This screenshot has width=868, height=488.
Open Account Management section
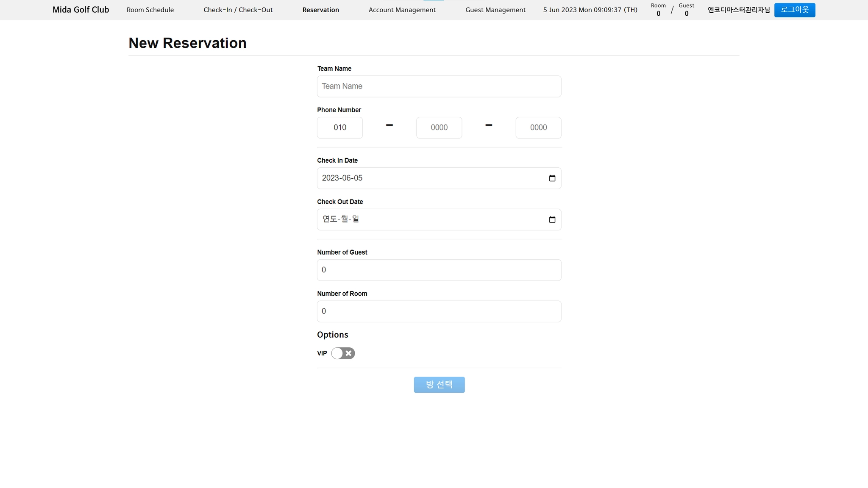(402, 10)
